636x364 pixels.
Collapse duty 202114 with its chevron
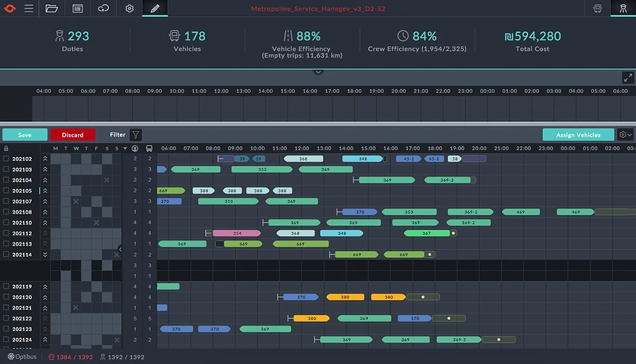(45, 254)
